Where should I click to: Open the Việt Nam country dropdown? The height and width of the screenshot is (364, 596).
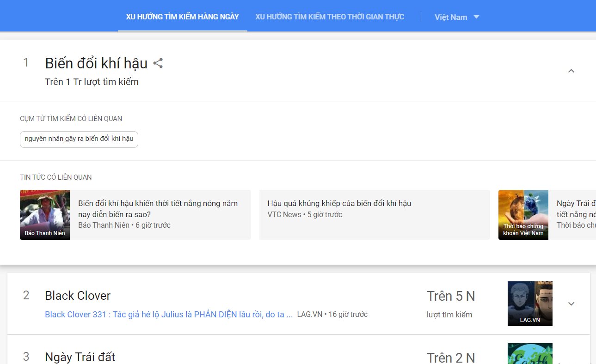(456, 17)
